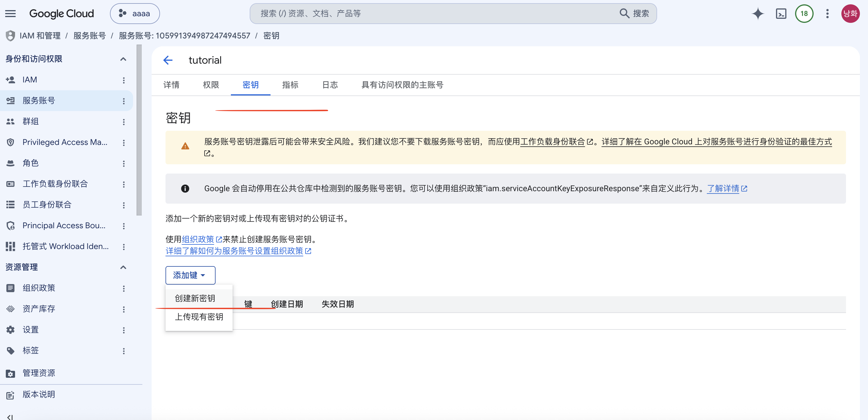
Task: Open more options for 设置 item
Action: (x=124, y=330)
